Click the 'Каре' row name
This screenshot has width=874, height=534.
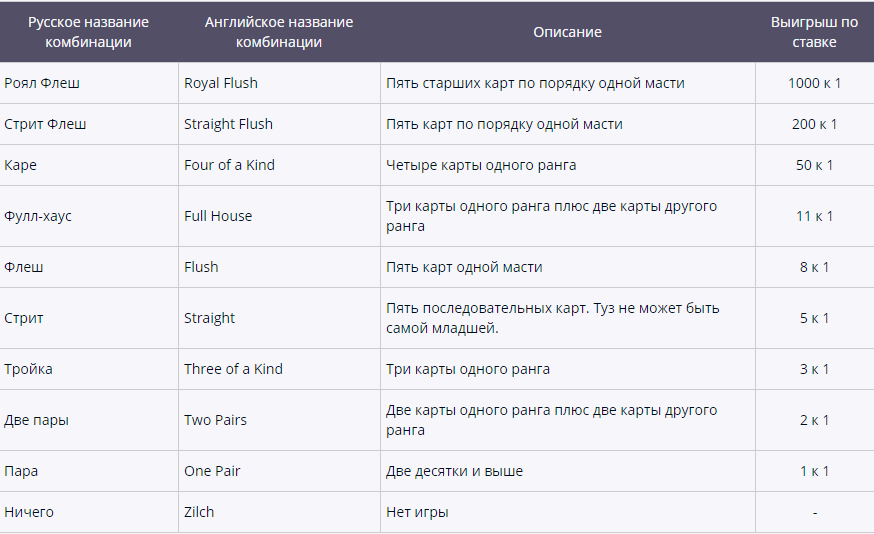(x=21, y=165)
